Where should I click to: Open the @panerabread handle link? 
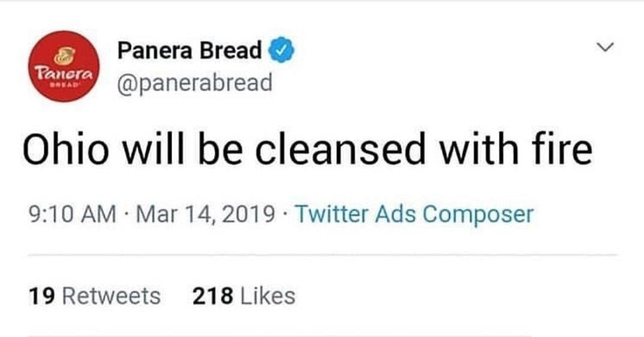point(195,82)
